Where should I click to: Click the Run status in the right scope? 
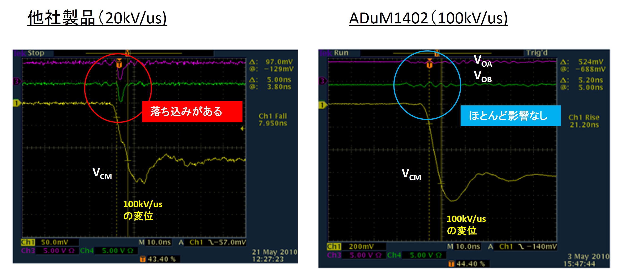point(341,53)
